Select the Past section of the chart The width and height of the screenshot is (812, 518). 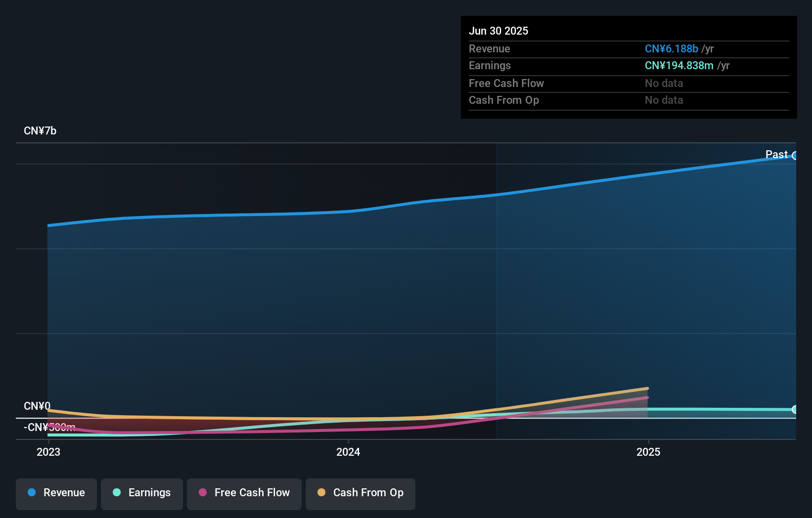point(643,287)
